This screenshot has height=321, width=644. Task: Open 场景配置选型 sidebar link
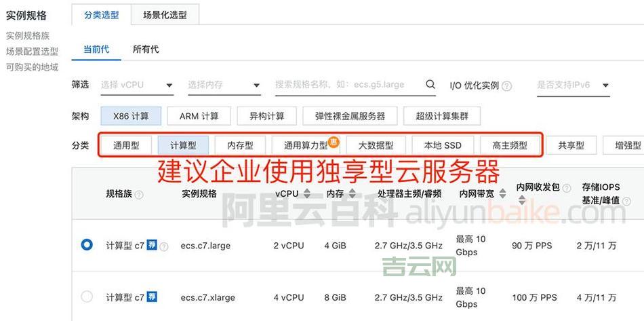pyautogui.click(x=32, y=52)
